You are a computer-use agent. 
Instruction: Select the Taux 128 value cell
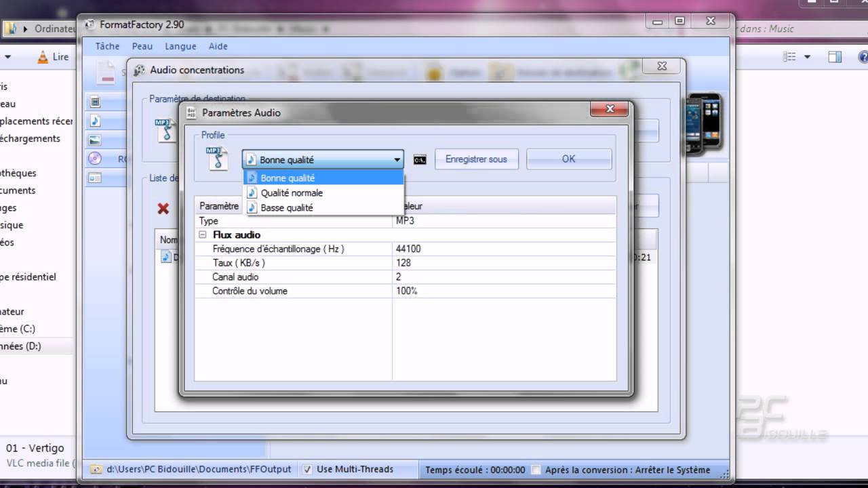(x=504, y=263)
